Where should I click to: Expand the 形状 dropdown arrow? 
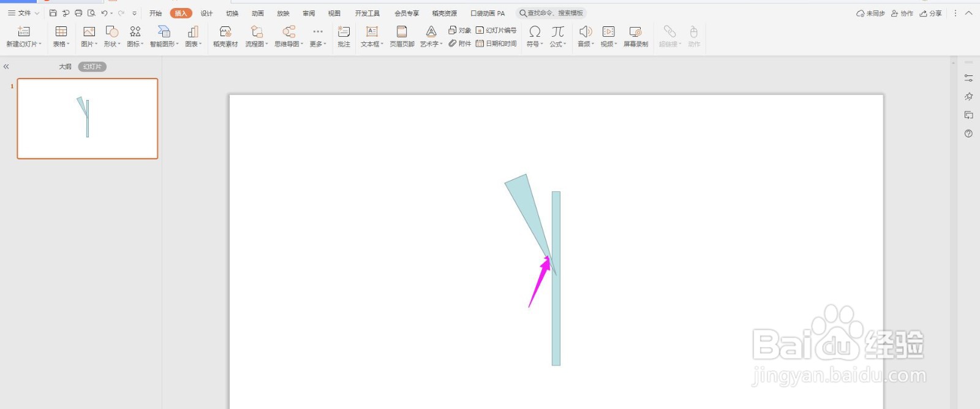(119, 44)
